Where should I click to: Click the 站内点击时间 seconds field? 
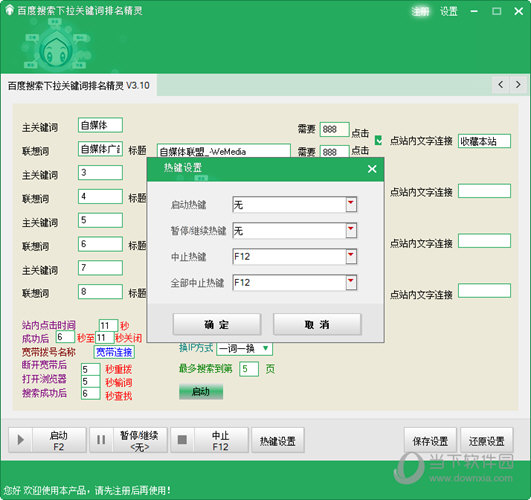tap(108, 325)
